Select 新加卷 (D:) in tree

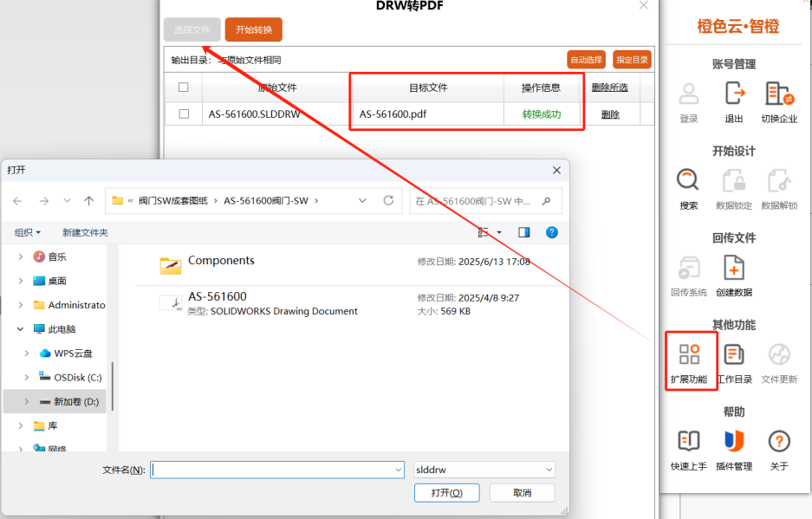coord(55,401)
